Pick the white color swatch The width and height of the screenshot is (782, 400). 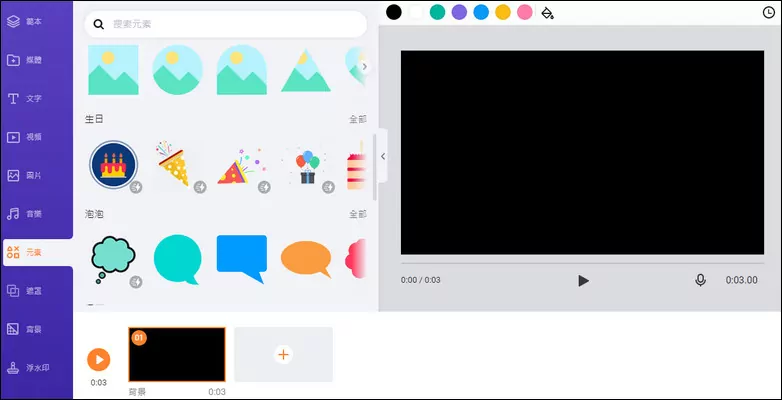415,12
